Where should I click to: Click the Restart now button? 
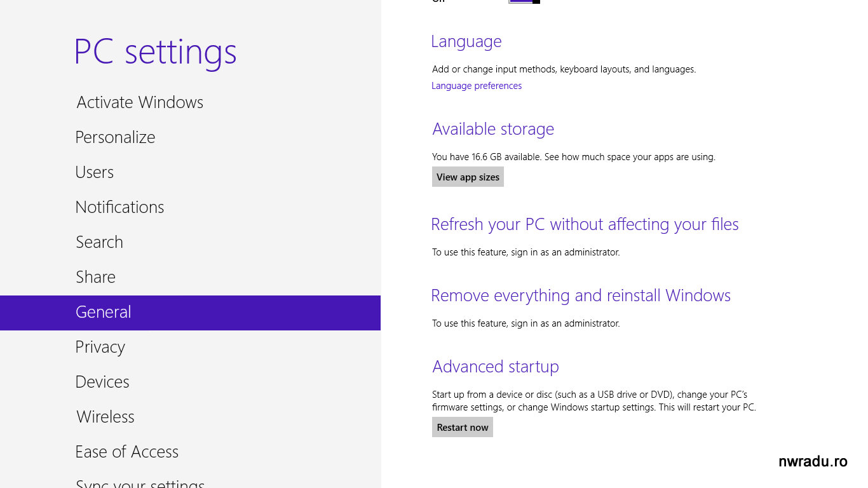tap(463, 427)
